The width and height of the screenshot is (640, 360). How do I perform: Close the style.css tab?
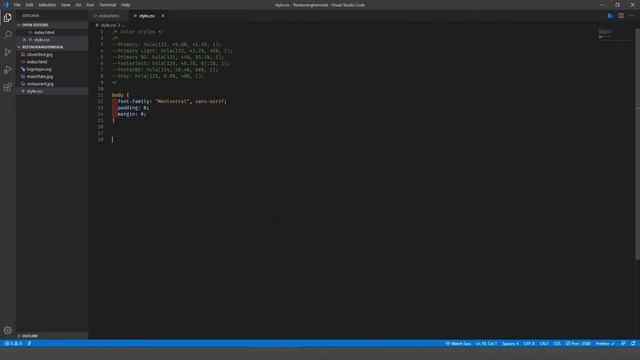coord(163,16)
